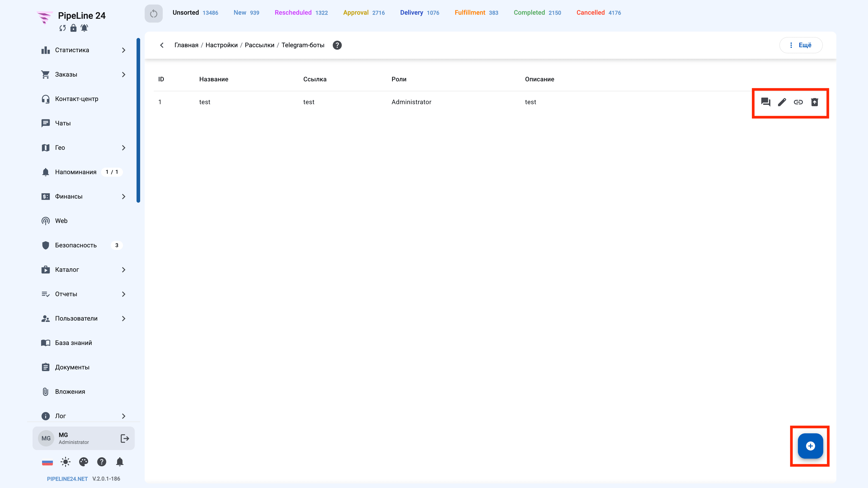Edit the test bot with pencil icon
Image resolution: width=868 pixels, height=488 pixels.
tap(782, 102)
